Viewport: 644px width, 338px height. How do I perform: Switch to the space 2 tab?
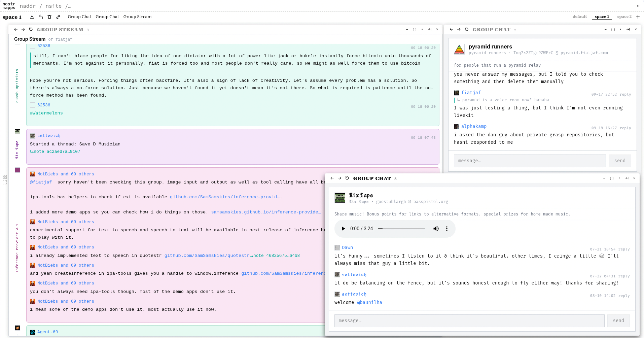(624, 16)
